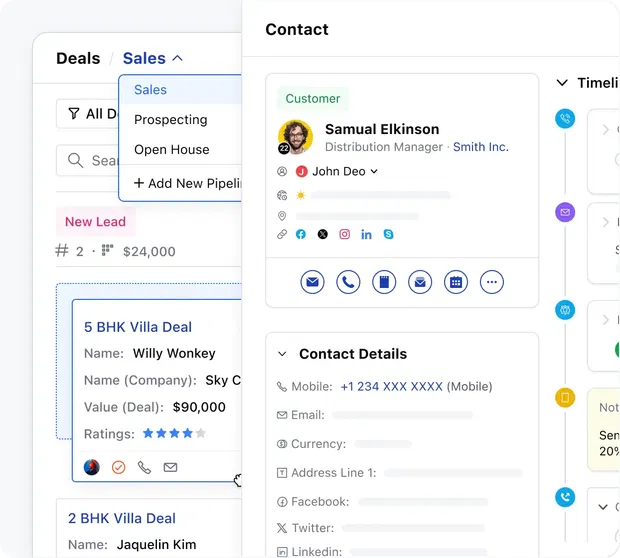Click the send email round button
The width and height of the screenshot is (620, 558).
click(312, 282)
